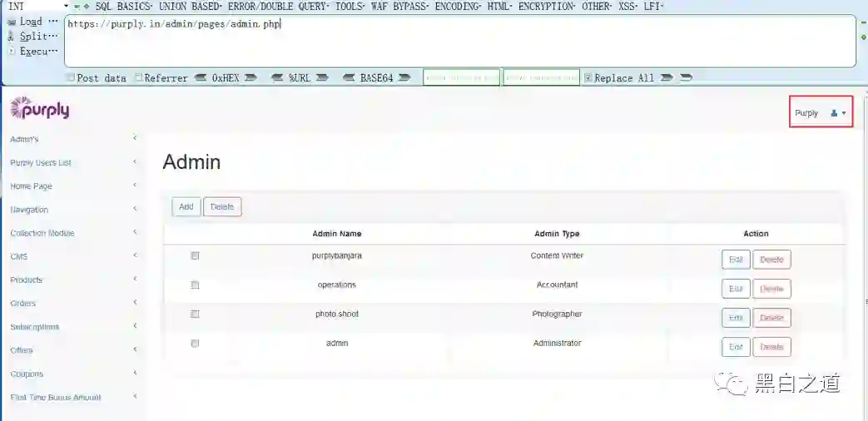Click the Purply logo
Viewport: 868px width, 421px height.
pyautogui.click(x=40, y=108)
